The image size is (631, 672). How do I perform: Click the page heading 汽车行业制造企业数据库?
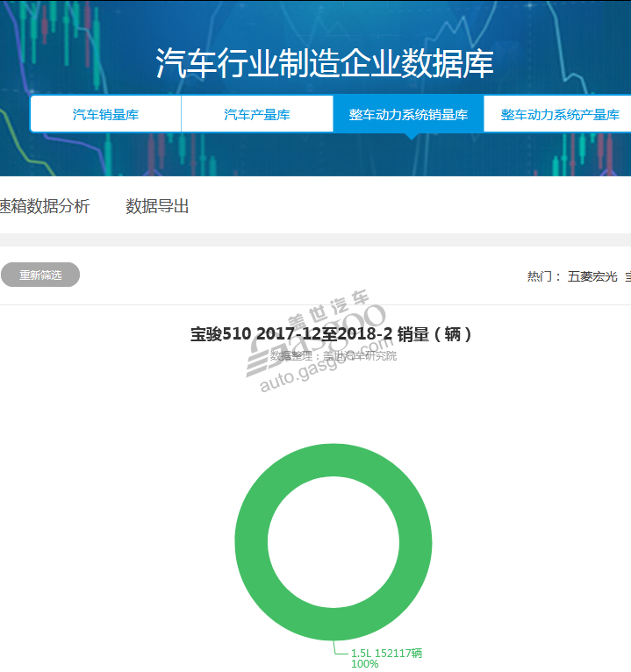click(x=325, y=63)
